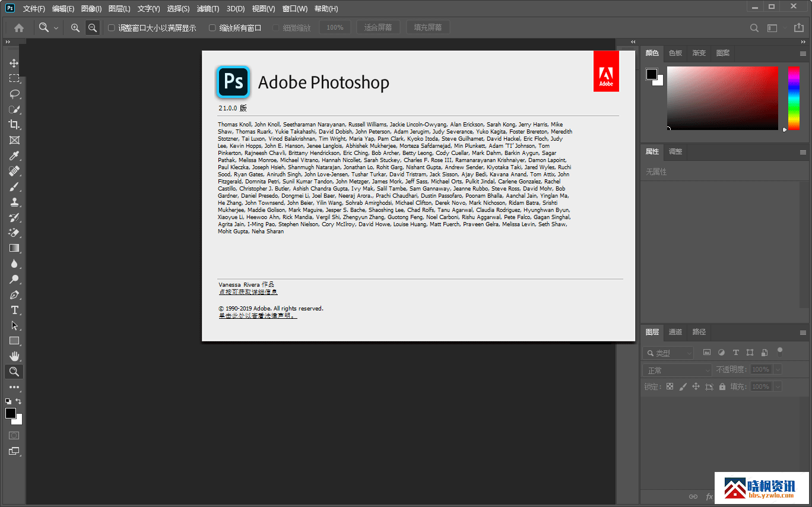Toggle lock all padlock icon
This screenshot has height=507, width=812.
coord(722,386)
